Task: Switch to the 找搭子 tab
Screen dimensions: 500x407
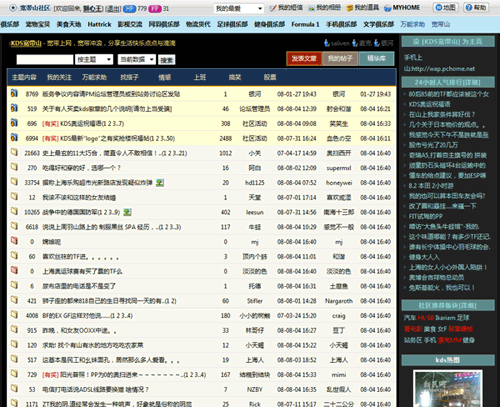Action: (x=129, y=77)
